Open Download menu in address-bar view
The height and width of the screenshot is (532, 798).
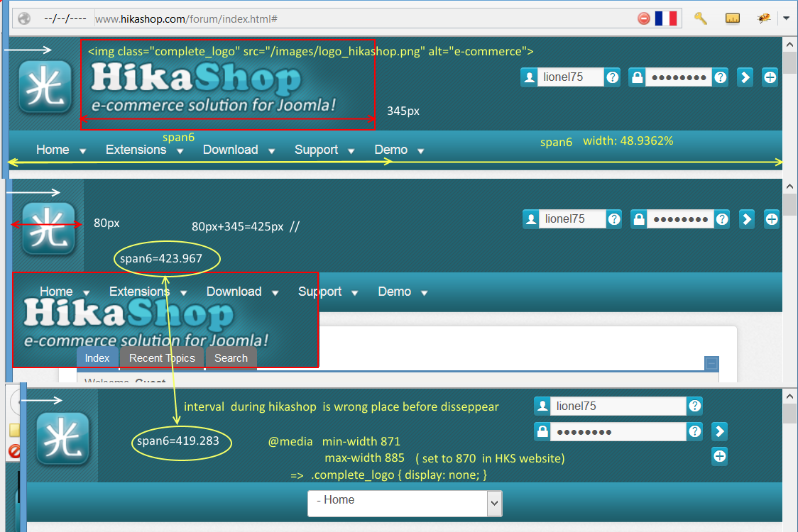click(231, 150)
